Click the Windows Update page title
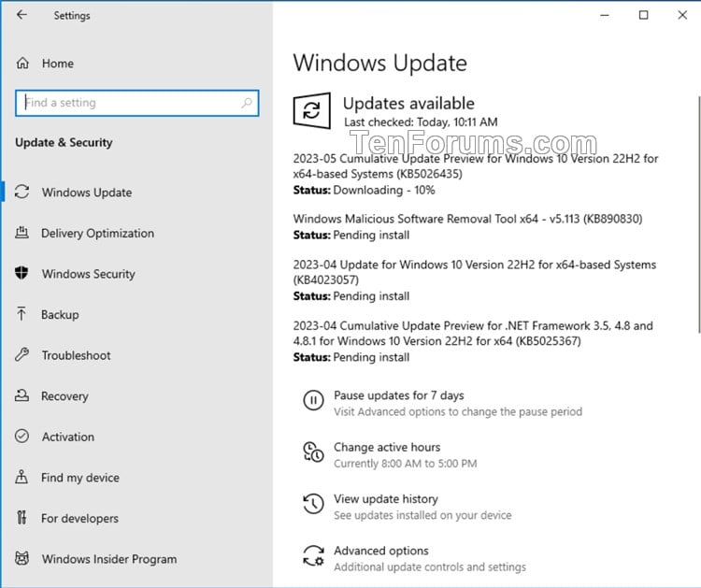 click(x=380, y=63)
